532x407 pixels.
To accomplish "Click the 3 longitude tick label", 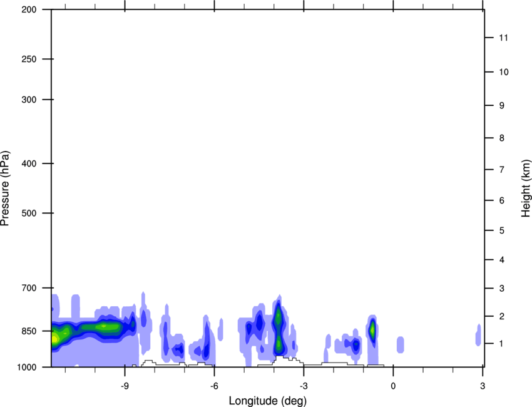I will [x=483, y=386].
